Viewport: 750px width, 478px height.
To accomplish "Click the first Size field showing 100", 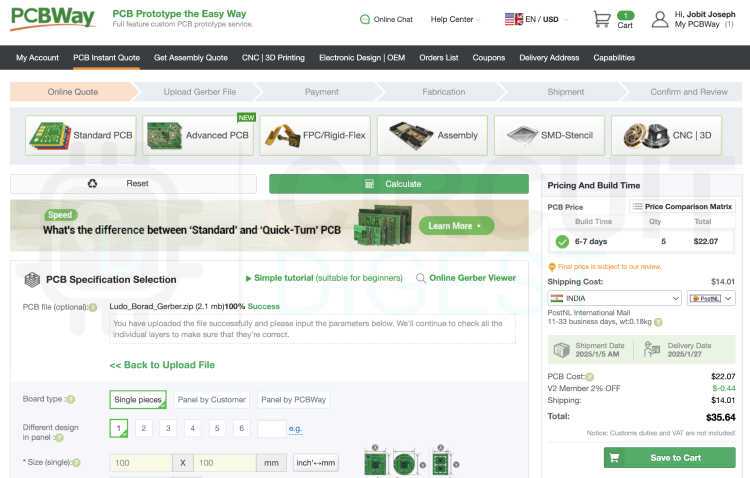I will pos(141,463).
